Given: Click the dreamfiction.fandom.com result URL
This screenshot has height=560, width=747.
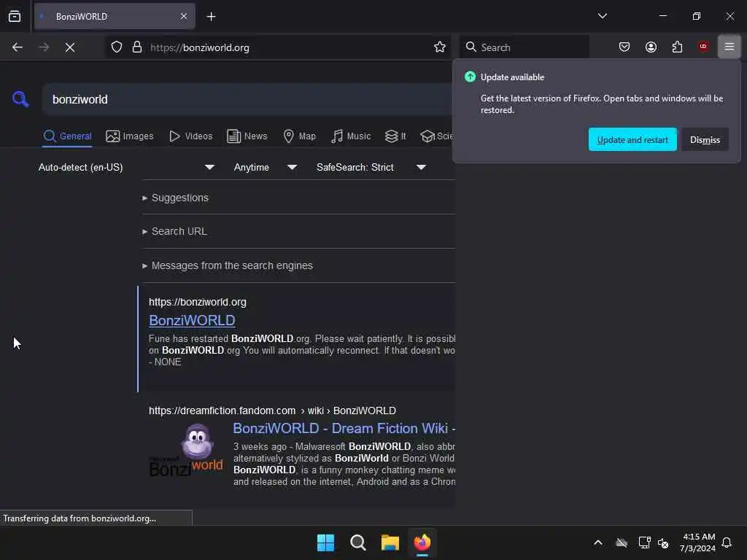Looking at the screenshot, I should tap(272, 411).
